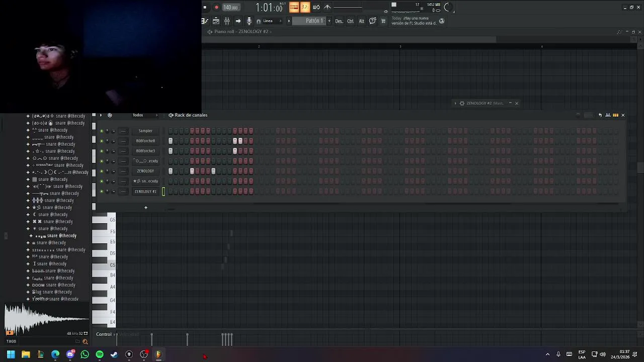This screenshot has height=362, width=644.
Task: Open the help chat bubble icon
Action: point(372,21)
